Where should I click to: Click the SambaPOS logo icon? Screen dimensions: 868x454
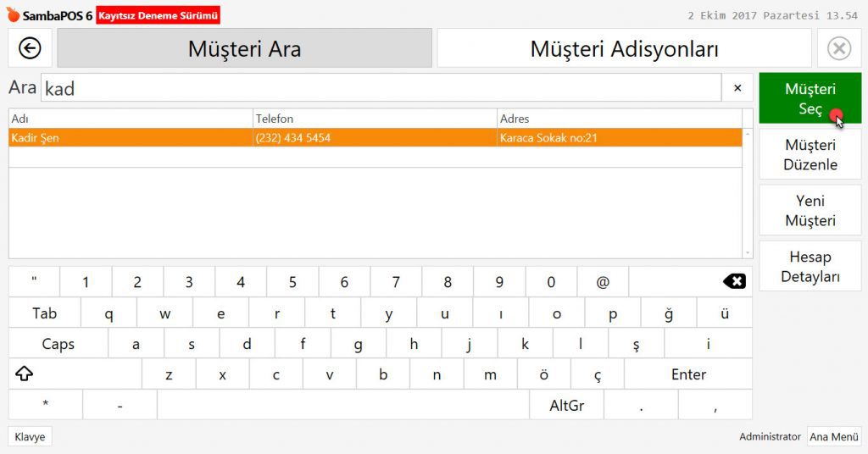[13, 15]
